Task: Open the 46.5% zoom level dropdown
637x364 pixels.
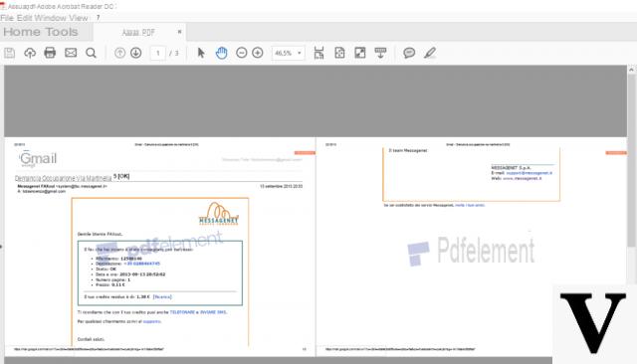Action: pyautogui.click(x=289, y=53)
